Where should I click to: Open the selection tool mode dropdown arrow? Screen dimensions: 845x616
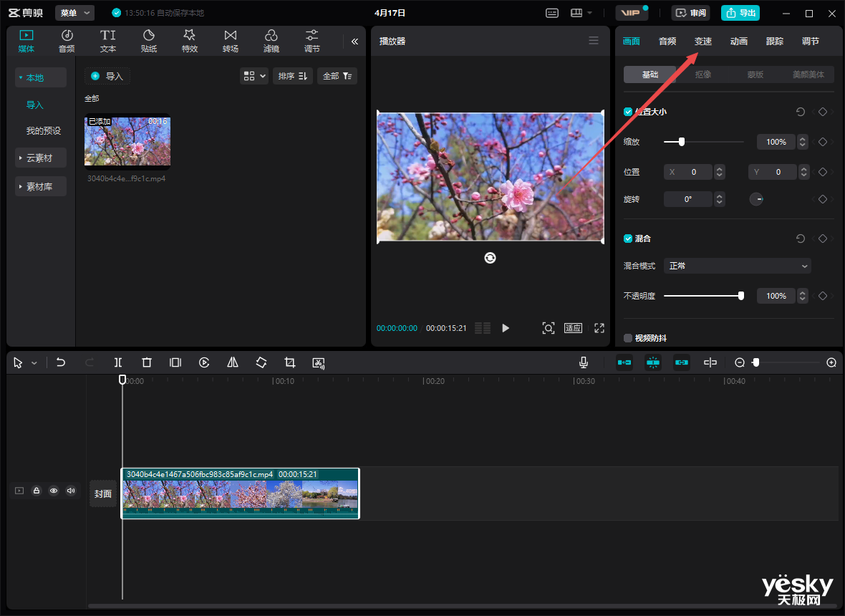click(34, 363)
